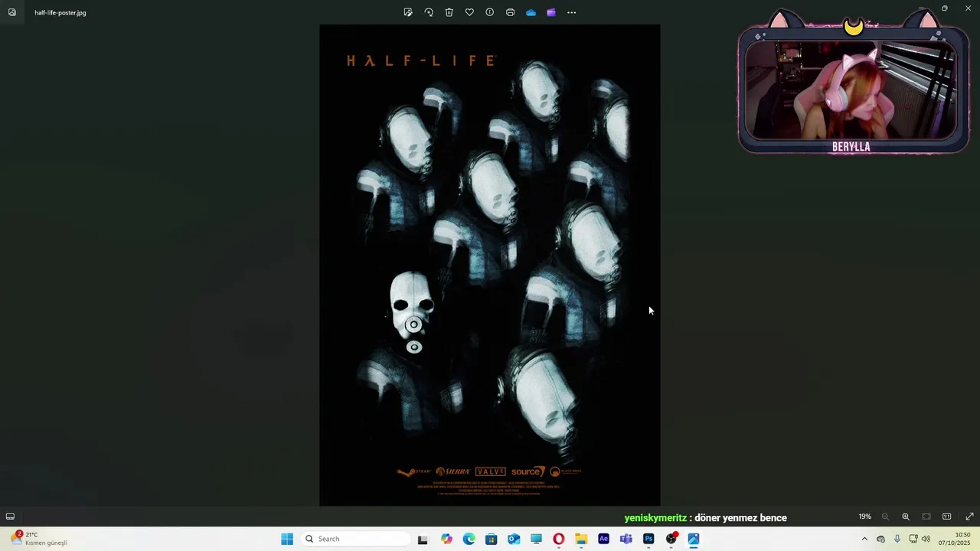Open the weather widget showing 21°C

point(38,539)
